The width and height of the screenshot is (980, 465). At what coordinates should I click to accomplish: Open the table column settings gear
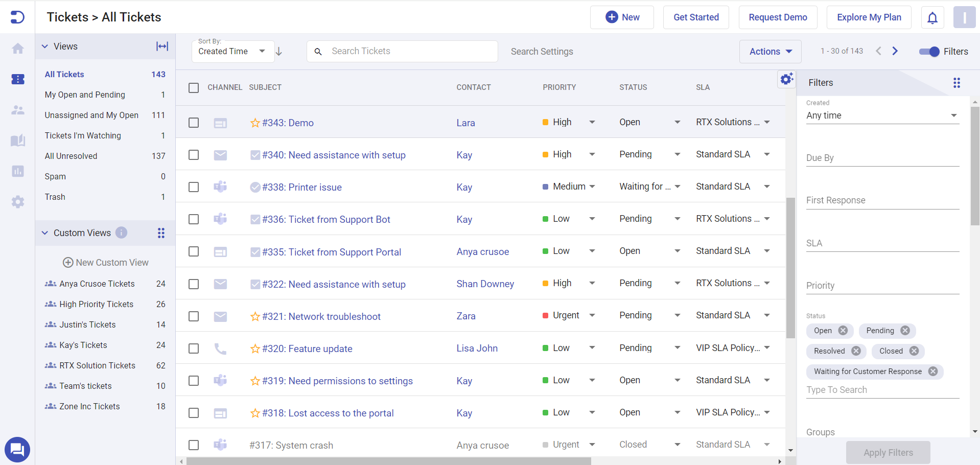[786, 79]
